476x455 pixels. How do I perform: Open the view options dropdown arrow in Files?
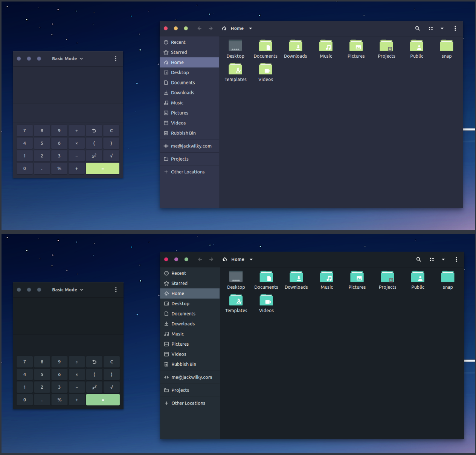pos(442,28)
